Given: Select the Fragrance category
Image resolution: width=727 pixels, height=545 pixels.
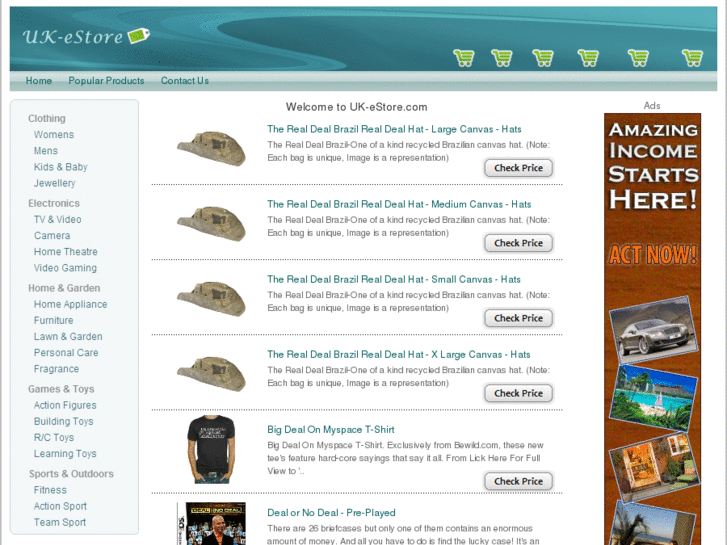Looking at the screenshot, I should pos(56,369).
